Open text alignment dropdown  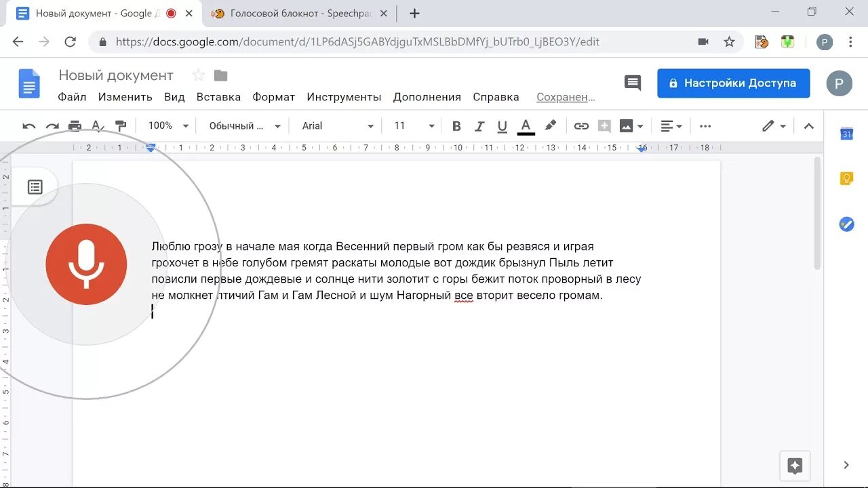671,126
